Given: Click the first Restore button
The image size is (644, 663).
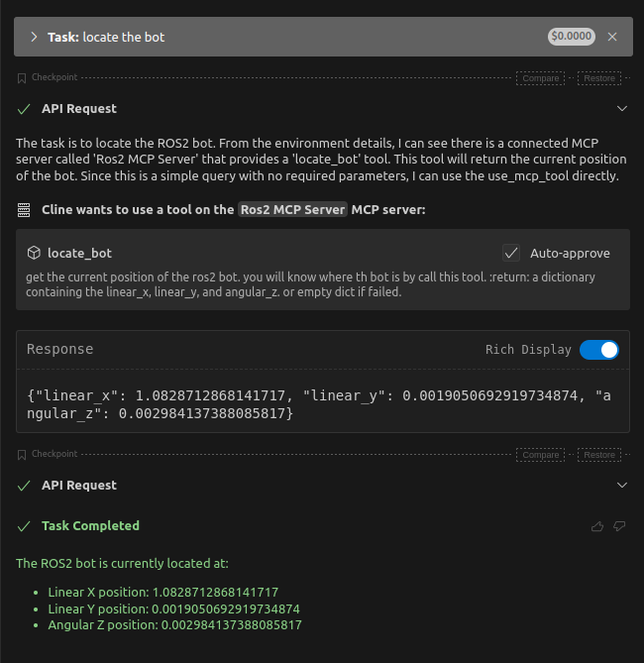Looking at the screenshot, I should coord(599,78).
